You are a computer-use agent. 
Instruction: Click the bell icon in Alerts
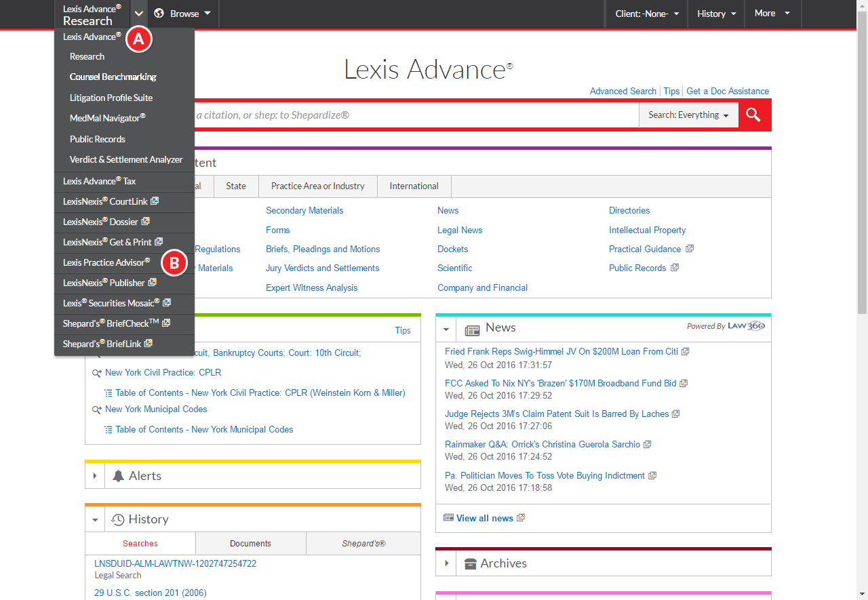click(x=119, y=476)
